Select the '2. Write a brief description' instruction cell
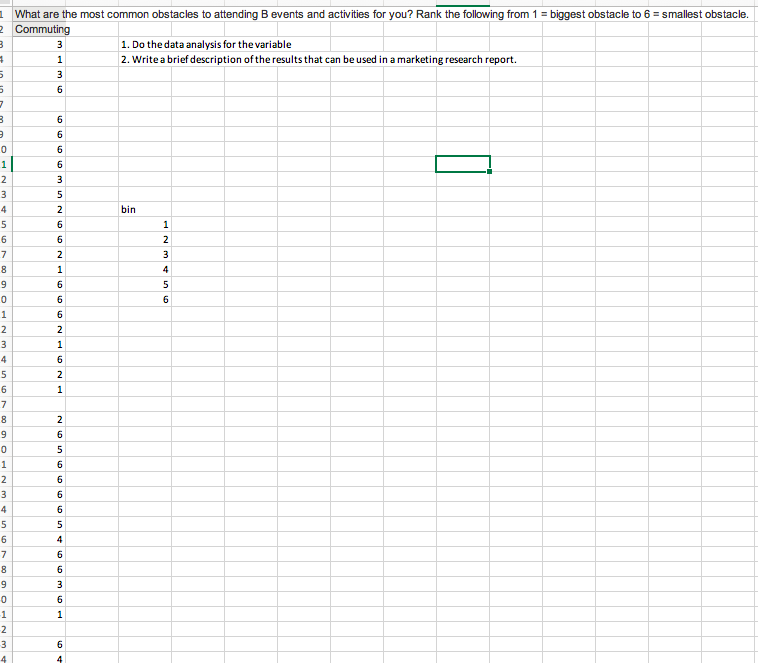The image size is (758, 663). coord(319,59)
